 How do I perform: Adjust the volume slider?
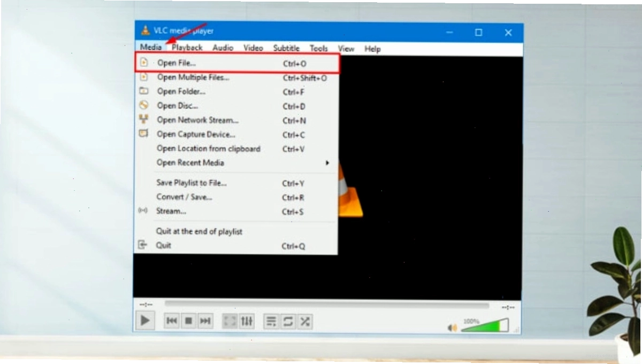(485, 325)
